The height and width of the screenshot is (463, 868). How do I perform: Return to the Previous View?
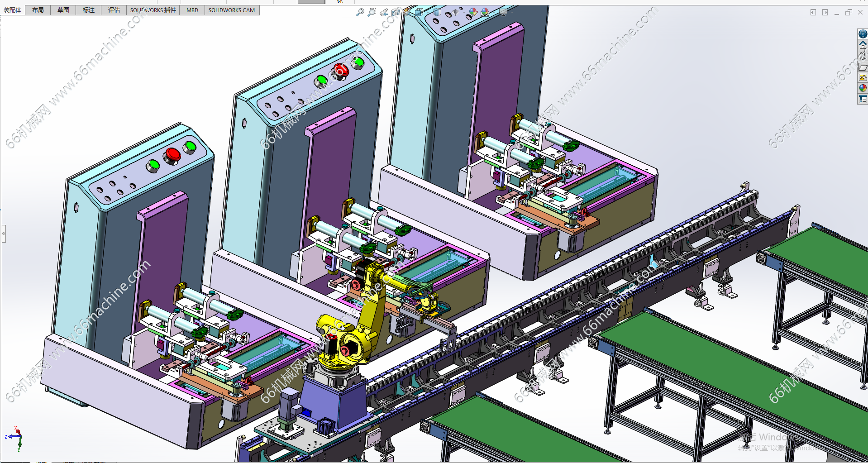click(384, 12)
